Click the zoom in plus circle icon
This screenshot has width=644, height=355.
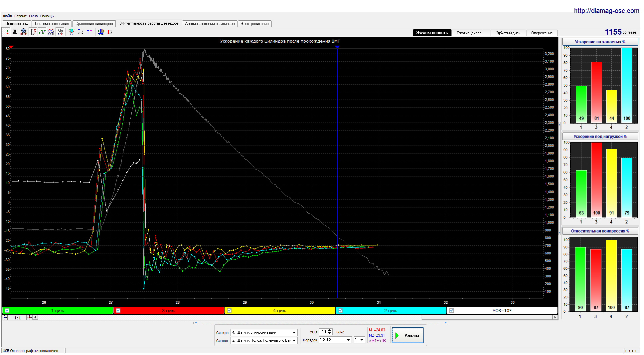[x=30, y=317]
